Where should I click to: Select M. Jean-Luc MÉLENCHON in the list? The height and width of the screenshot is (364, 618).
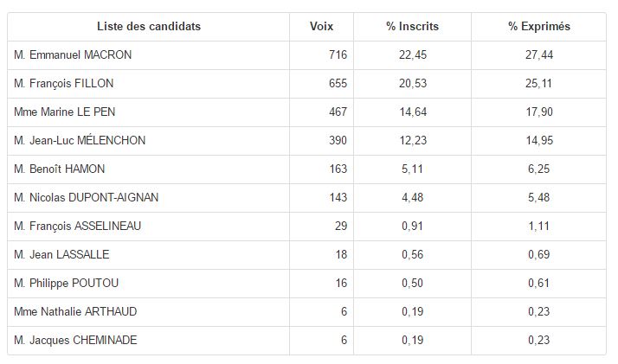coord(80,141)
